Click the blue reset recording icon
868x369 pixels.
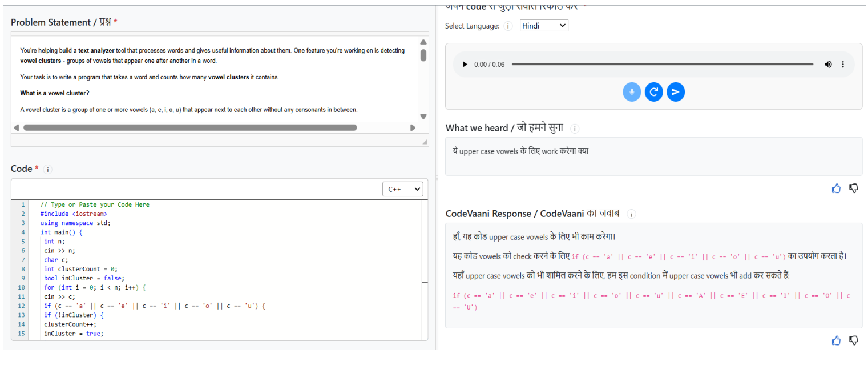pos(653,92)
